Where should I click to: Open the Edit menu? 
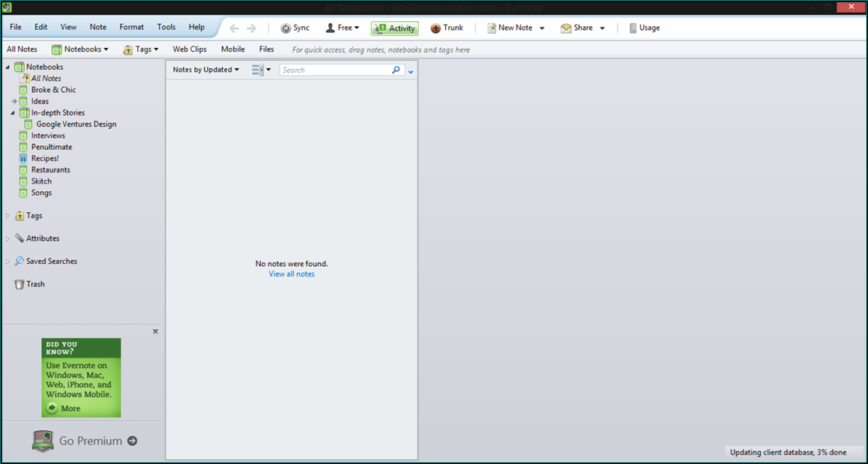click(41, 27)
